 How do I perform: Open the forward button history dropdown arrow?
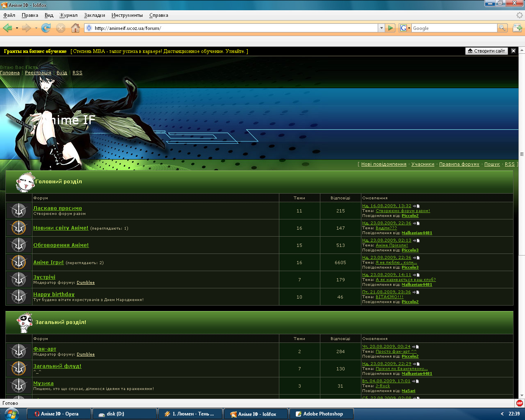click(x=36, y=28)
